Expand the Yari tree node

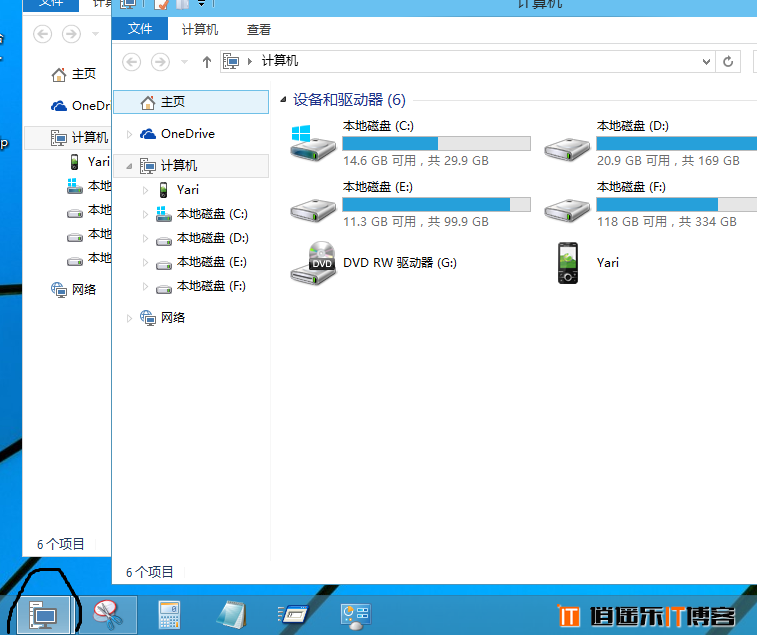(145, 190)
